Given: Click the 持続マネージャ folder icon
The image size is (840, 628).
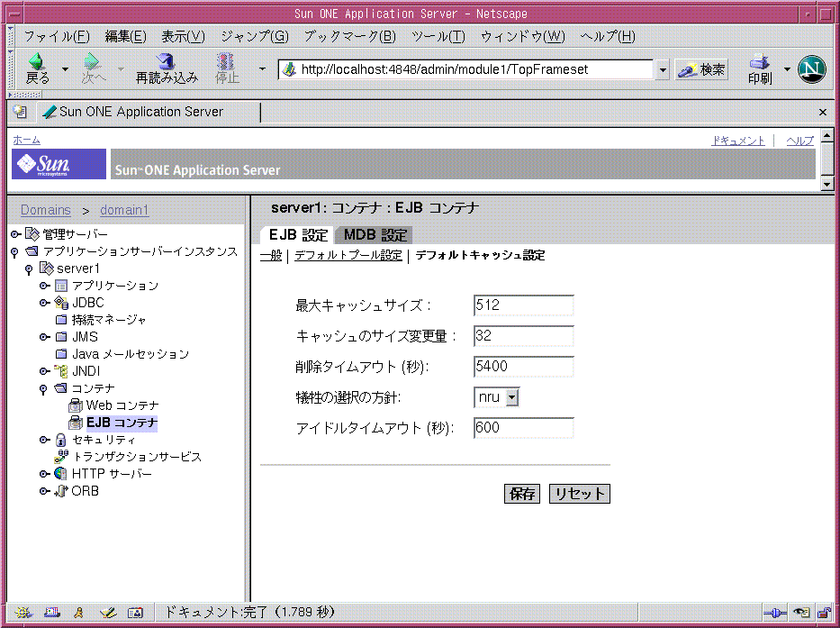Looking at the screenshot, I should pyautogui.click(x=61, y=320).
